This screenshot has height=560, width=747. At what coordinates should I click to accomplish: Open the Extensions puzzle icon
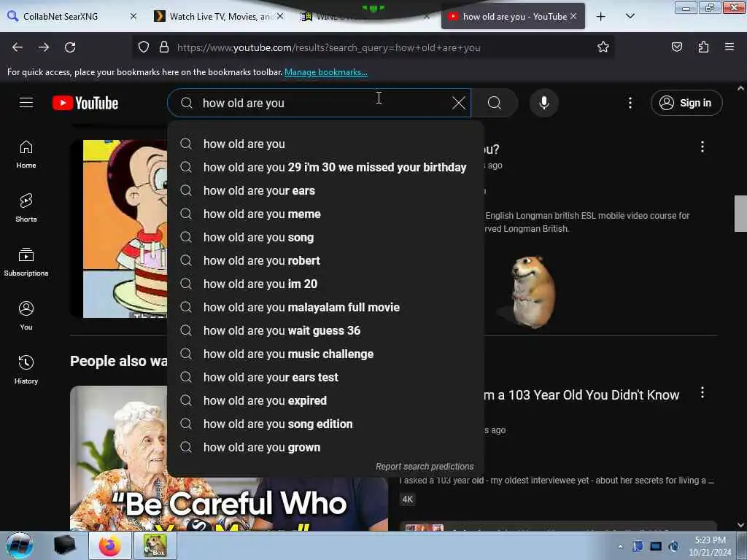click(703, 47)
